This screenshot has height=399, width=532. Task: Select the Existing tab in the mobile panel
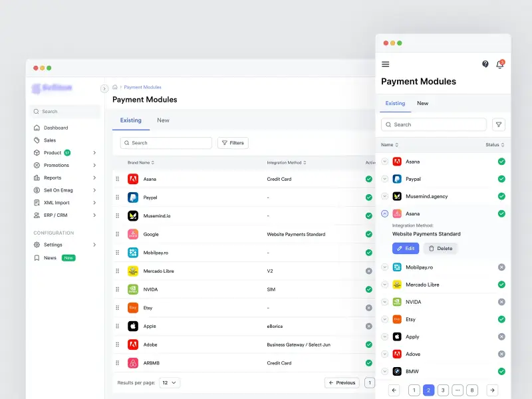click(x=395, y=103)
